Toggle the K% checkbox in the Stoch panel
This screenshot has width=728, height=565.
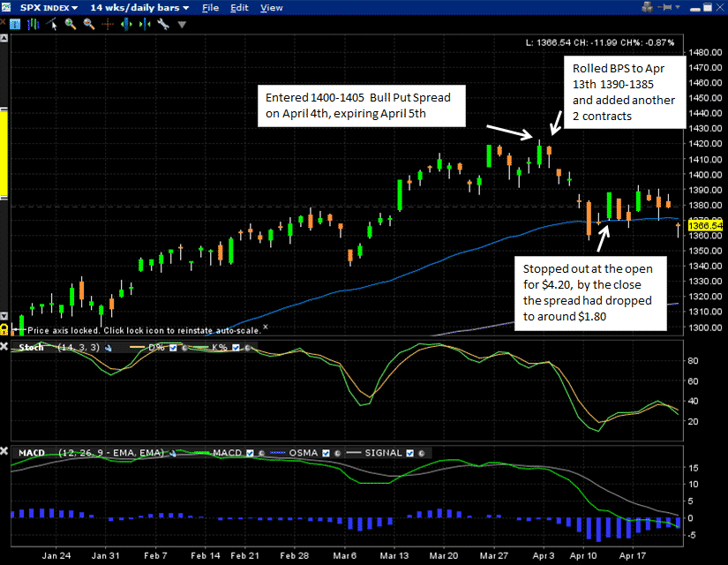pos(236,347)
